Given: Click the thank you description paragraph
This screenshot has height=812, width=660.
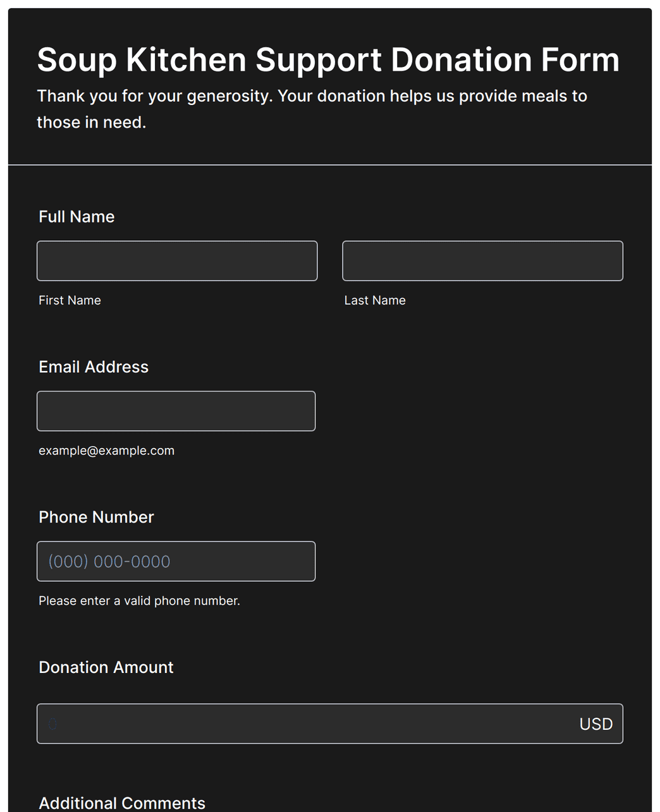Looking at the screenshot, I should click(312, 109).
